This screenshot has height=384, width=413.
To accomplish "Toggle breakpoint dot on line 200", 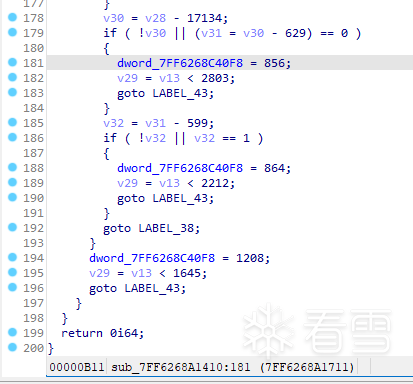I will point(12,347).
